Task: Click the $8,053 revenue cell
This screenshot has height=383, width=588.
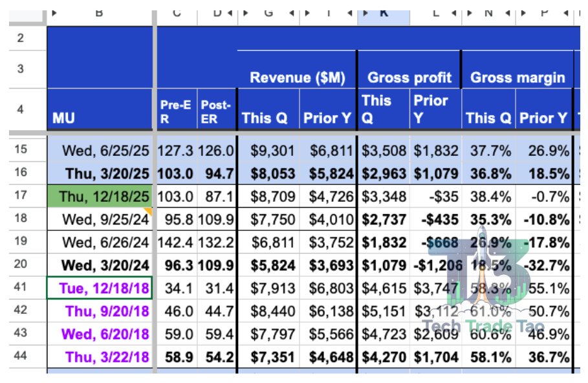Action: click(x=268, y=173)
